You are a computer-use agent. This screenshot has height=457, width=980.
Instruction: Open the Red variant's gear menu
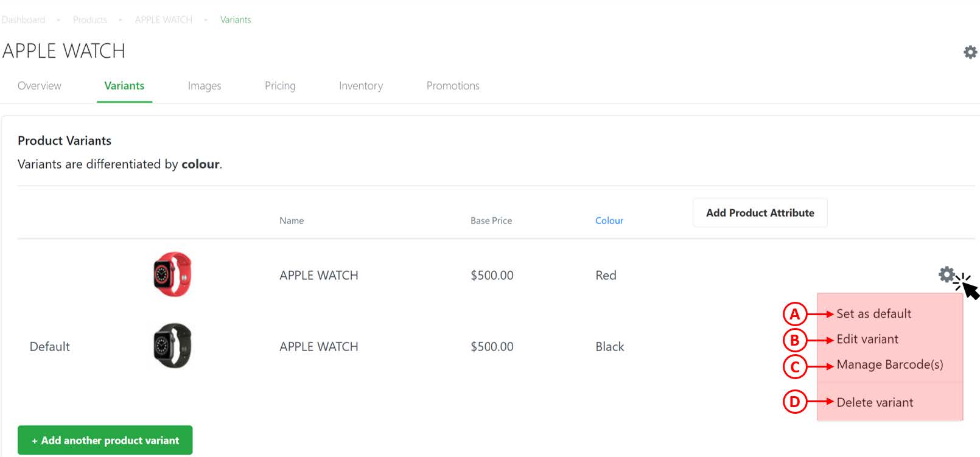[x=947, y=274]
